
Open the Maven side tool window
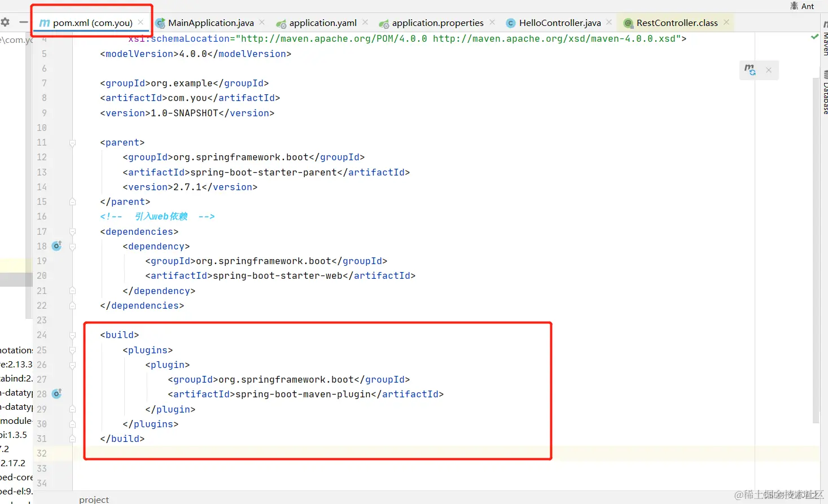pyautogui.click(x=825, y=40)
